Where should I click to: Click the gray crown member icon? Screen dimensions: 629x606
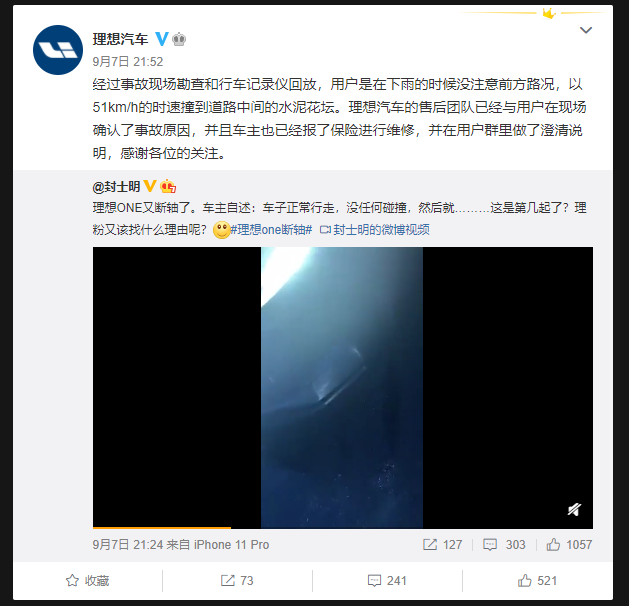179,39
